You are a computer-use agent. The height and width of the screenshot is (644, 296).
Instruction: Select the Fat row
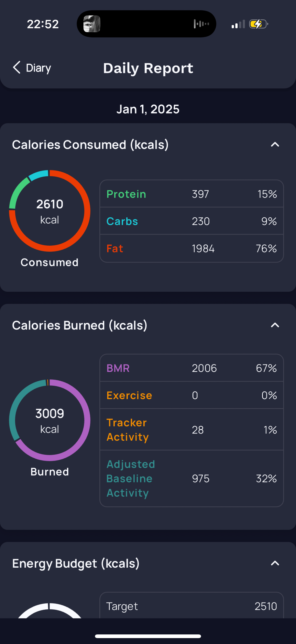191,249
